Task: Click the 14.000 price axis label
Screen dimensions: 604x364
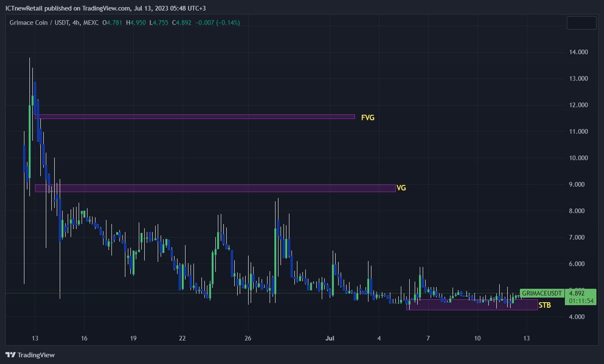Action: click(x=578, y=52)
